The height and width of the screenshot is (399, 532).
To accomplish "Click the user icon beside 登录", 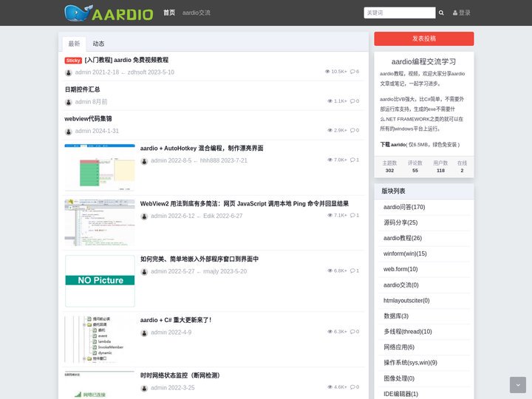I will (455, 13).
